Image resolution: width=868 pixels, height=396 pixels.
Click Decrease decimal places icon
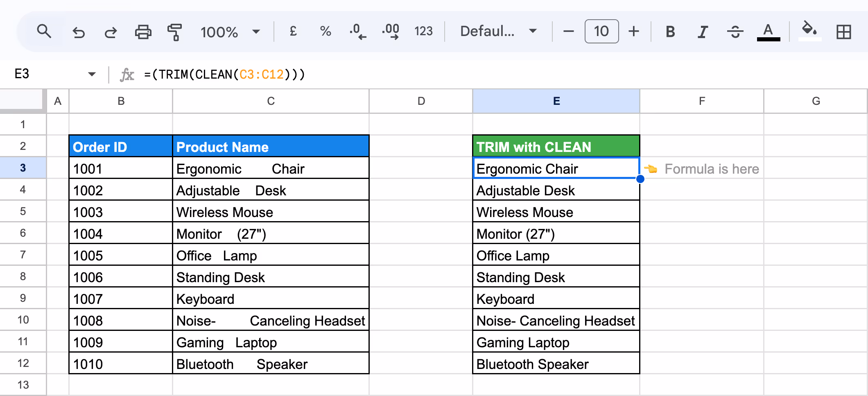pos(358,32)
